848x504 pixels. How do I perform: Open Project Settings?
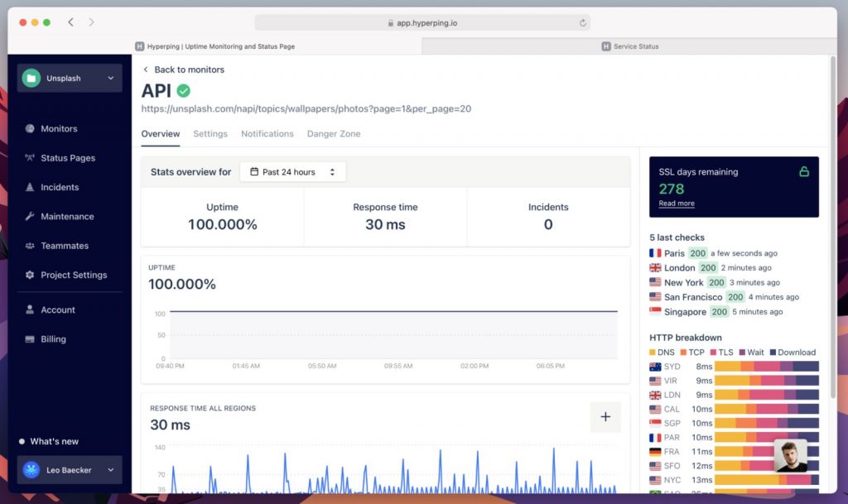coord(75,275)
